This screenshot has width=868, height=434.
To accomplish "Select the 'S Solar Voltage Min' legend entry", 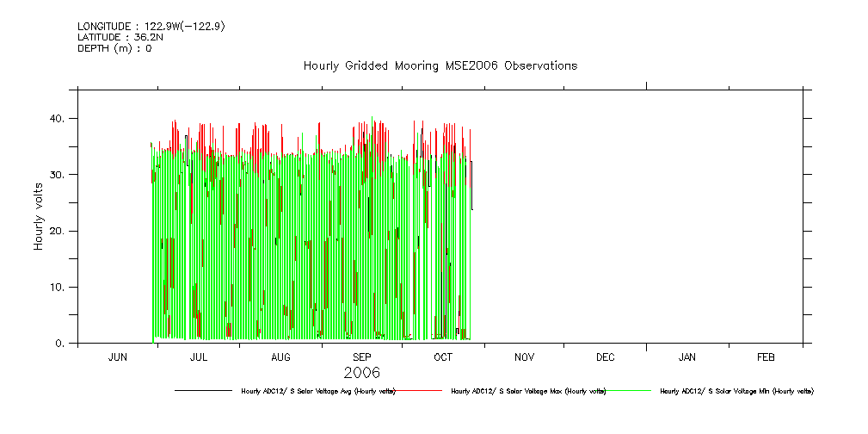I will pyautogui.click(x=736, y=392).
